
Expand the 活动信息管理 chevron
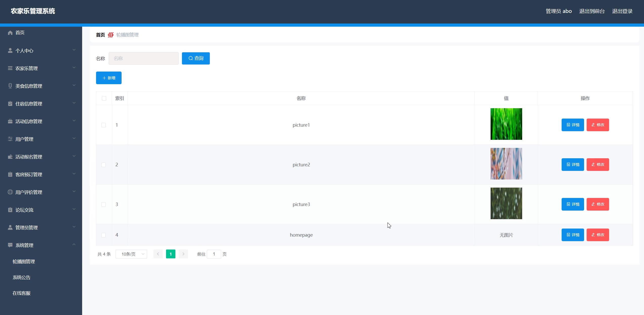(x=74, y=121)
